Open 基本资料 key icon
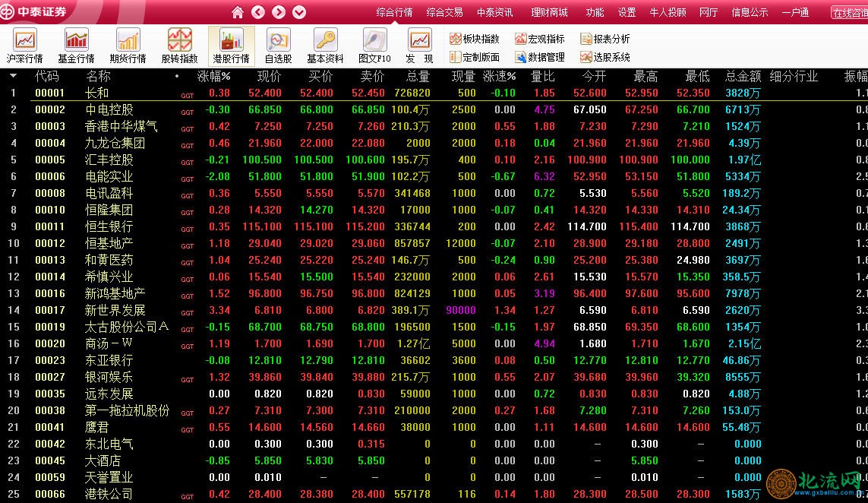Viewport: 868px width, 503px height. (326, 46)
